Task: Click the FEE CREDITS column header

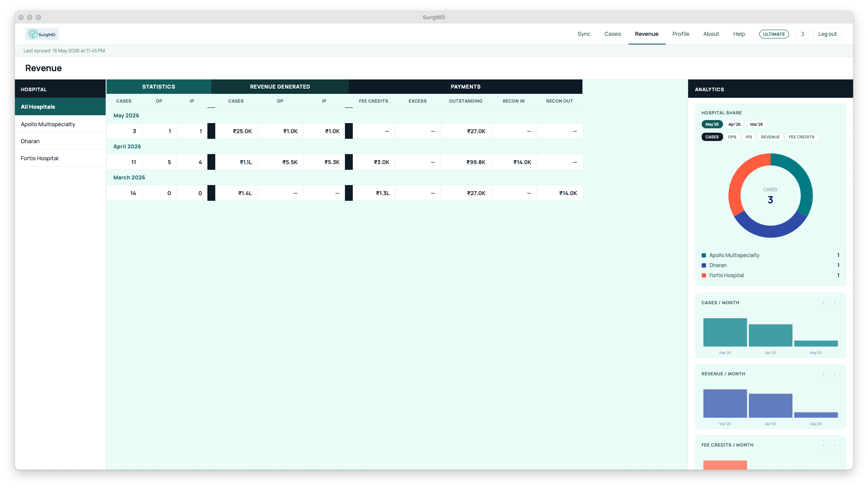Action: tap(374, 101)
